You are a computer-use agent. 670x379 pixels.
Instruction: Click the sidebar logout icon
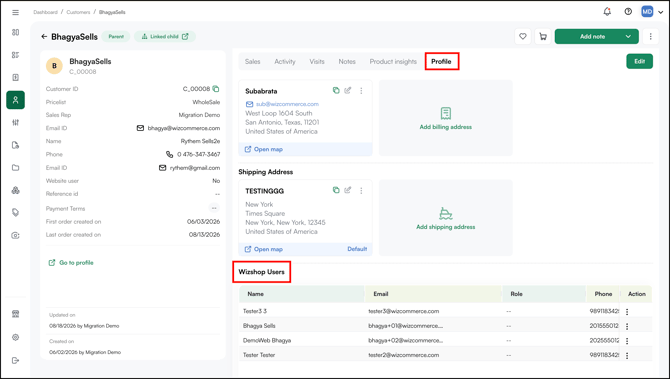click(x=15, y=360)
